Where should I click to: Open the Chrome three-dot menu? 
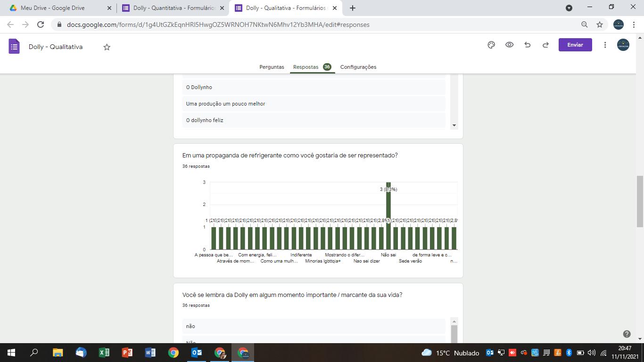pos(634,25)
